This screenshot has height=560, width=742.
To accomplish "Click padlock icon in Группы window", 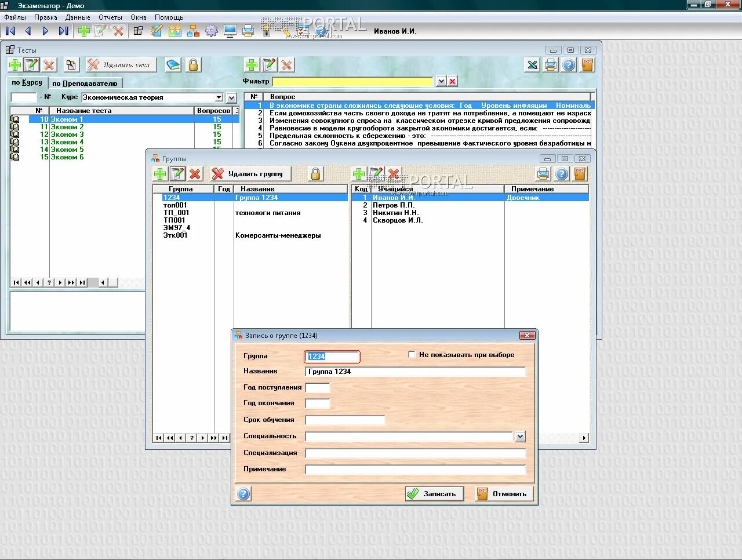I will [x=315, y=173].
